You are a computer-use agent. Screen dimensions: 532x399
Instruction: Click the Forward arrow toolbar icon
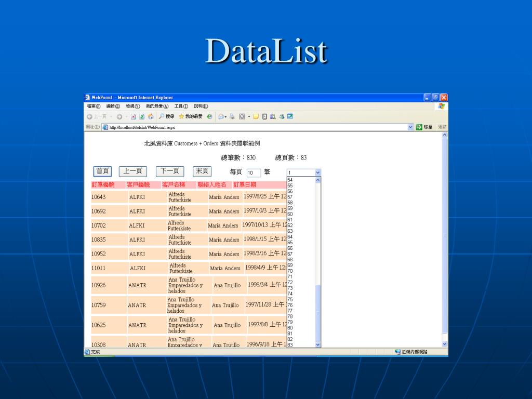(x=119, y=117)
